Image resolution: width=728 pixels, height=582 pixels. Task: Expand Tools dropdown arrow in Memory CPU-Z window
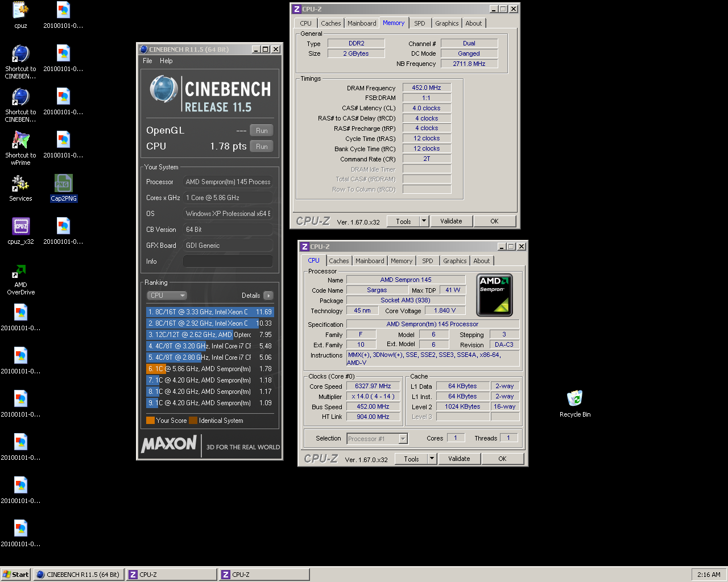point(424,221)
